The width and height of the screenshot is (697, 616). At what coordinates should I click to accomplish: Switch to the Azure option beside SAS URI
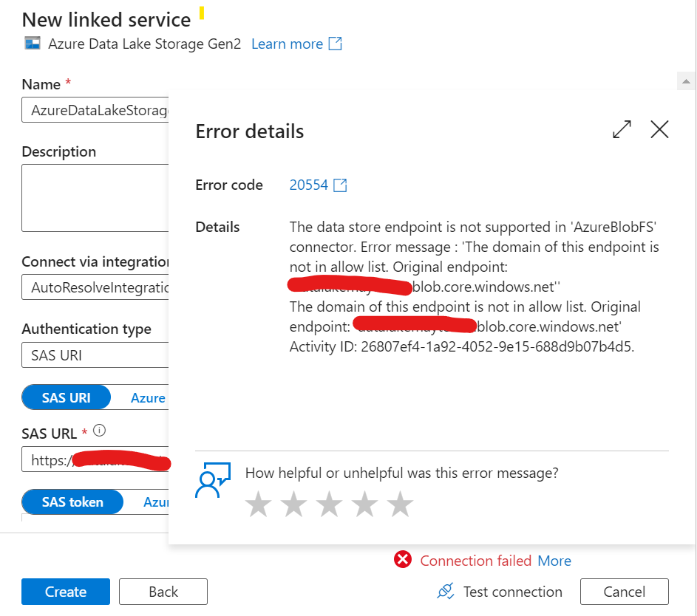148,397
